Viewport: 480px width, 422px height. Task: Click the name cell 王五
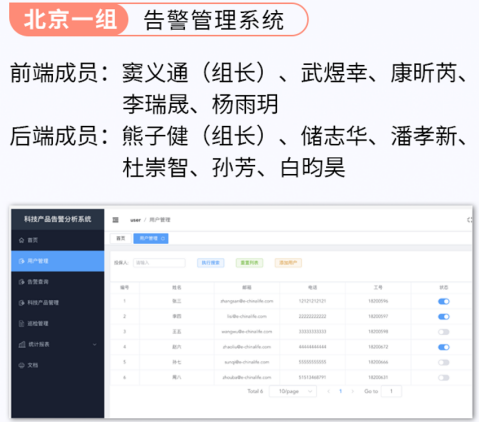click(x=177, y=332)
